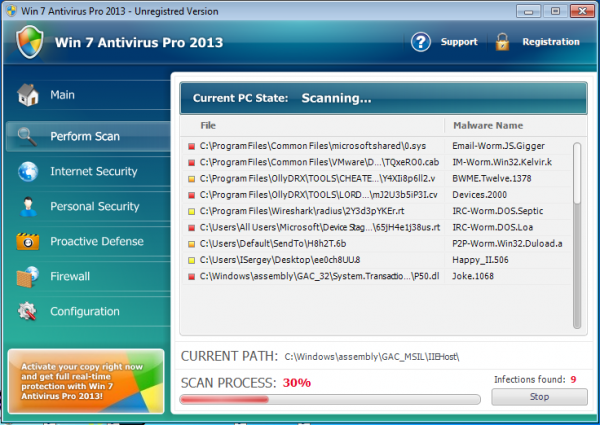Image resolution: width=600 pixels, height=425 pixels.
Task: Click the padlock Registration icon
Action: click(x=502, y=42)
